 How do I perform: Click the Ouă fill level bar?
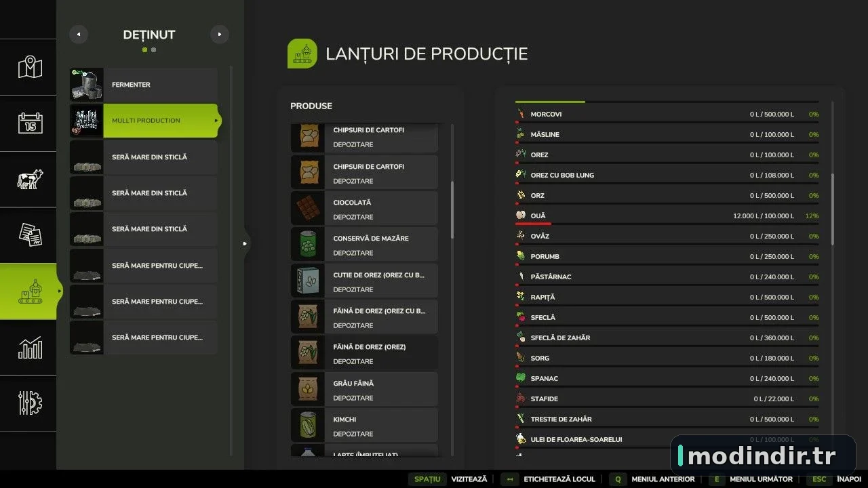(x=667, y=223)
